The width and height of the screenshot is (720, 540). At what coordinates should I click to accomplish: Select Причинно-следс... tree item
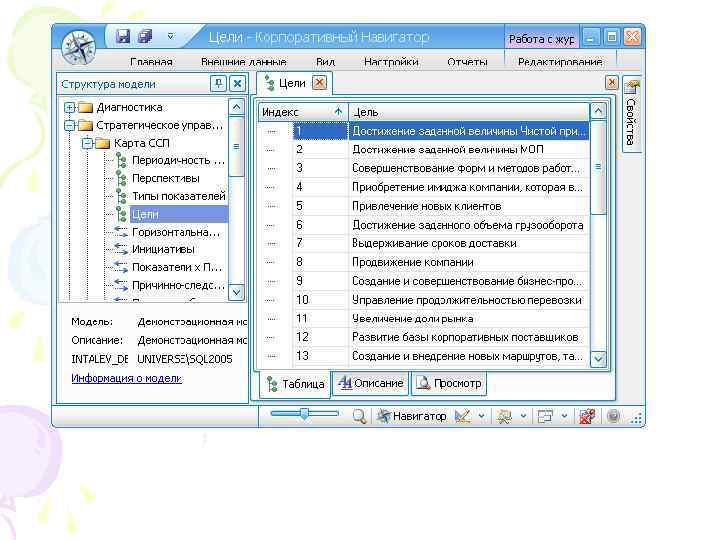click(x=179, y=285)
